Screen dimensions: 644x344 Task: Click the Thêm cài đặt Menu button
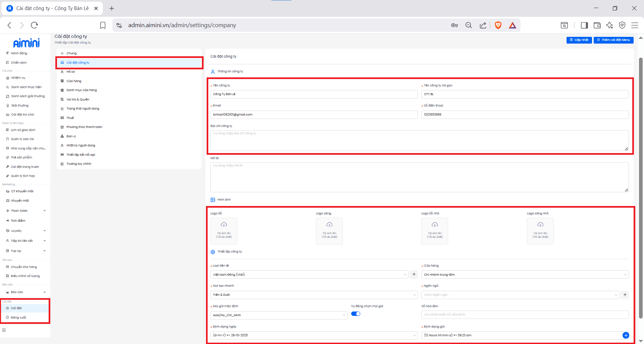pyautogui.click(x=613, y=40)
